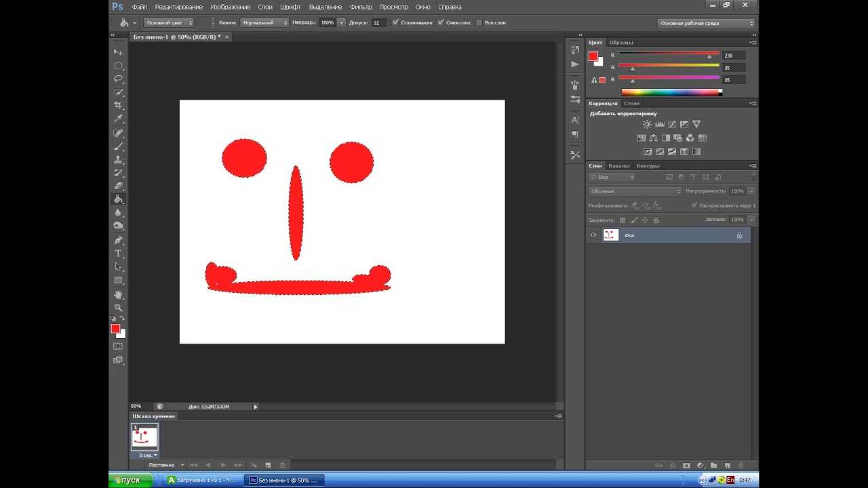868x488 pixels.
Task: Add Curves adjustment icon
Action: (671, 124)
